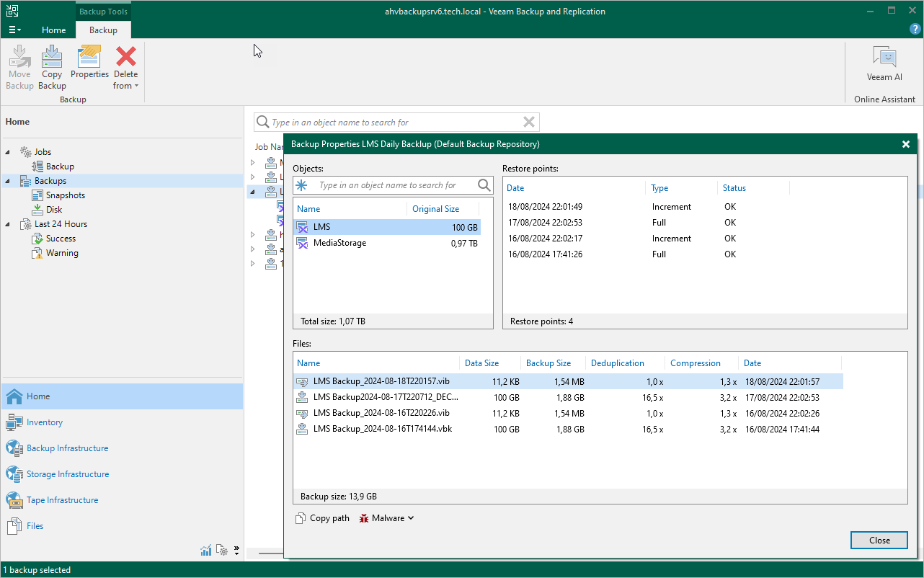The image size is (924, 578).
Task: Open the Veeam AI online assistant
Action: (x=884, y=63)
